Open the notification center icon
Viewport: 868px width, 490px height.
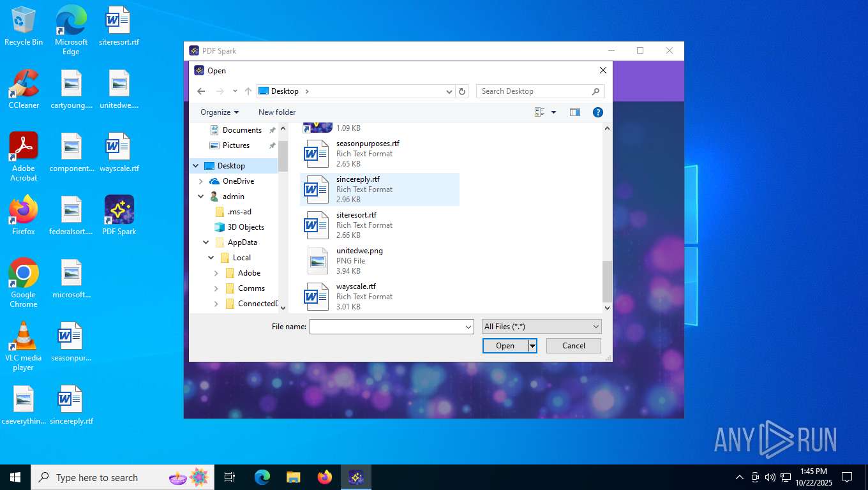pos(847,477)
